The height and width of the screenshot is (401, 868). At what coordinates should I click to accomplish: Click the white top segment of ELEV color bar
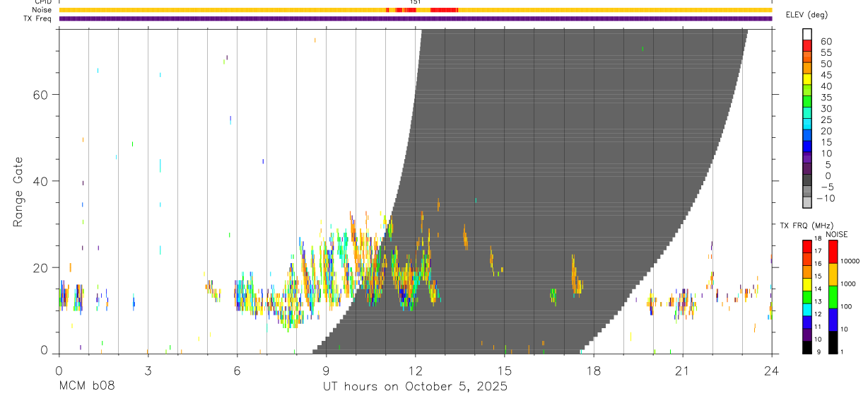[807, 34]
